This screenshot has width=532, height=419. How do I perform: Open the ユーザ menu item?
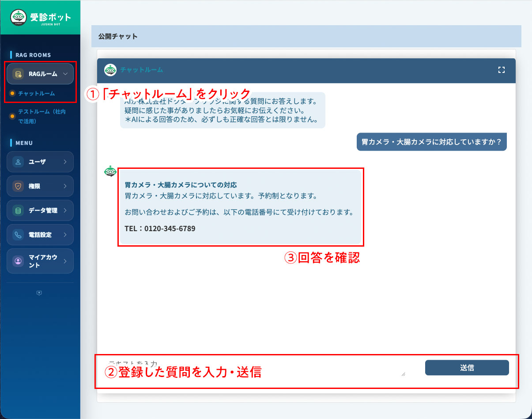click(40, 162)
